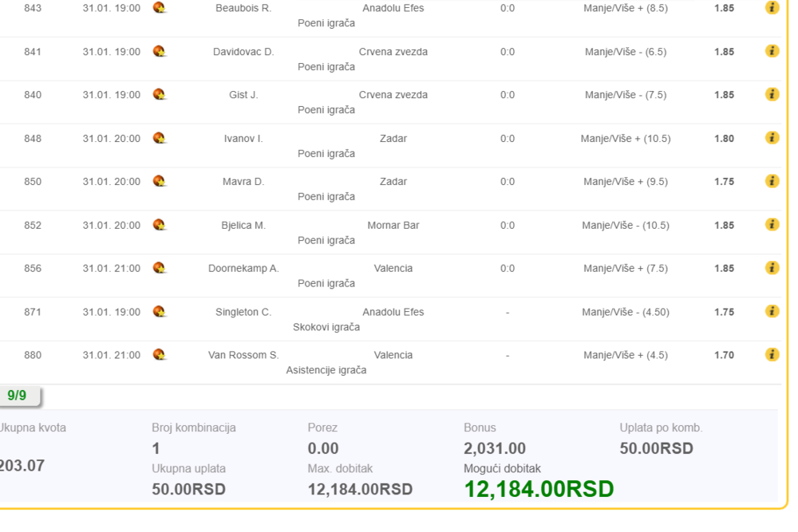Click basketball icon in Van Rossom S. row
Image resolution: width=798 pixels, height=532 pixels.
(x=160, y=355)
